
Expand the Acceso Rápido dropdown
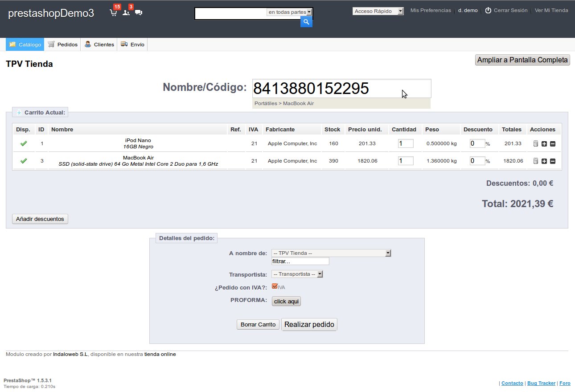click(x=378, y=11)
